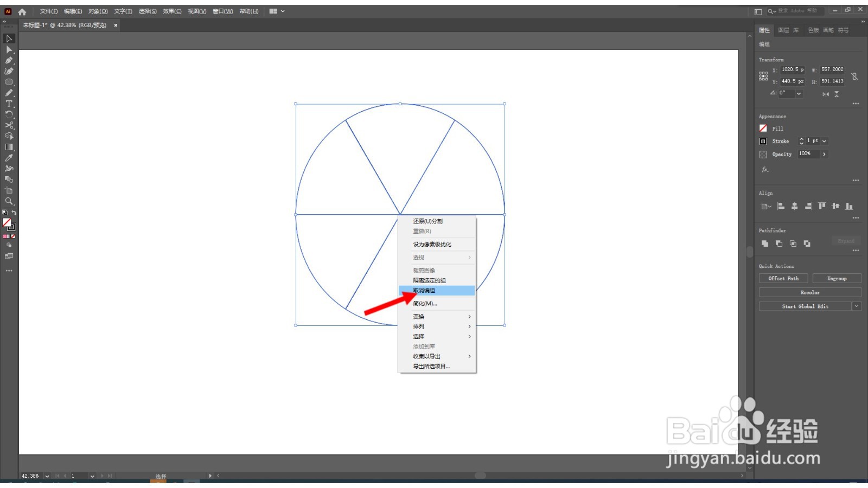The image size is (868, 488).
Task: Click the Unite pathfinder icon
Action: pos(764,243)
